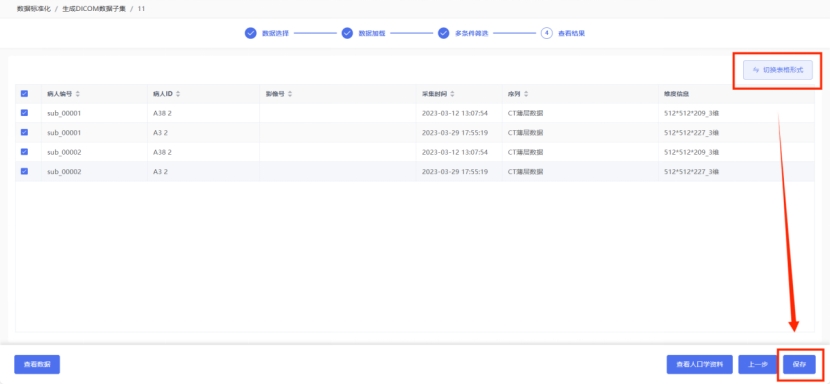Sort by 病人ID using its sort arrows
This screenshot has width=830, height=385.
click(178, 94)
